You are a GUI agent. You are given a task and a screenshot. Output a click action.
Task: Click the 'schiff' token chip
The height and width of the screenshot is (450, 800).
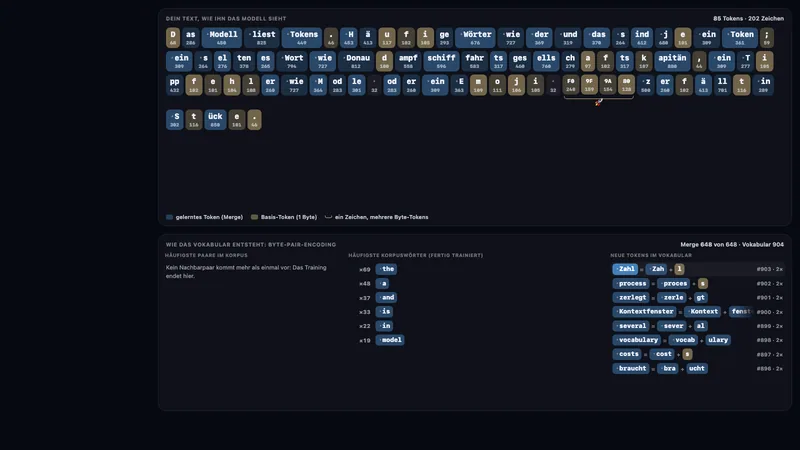pyautogui.click(x=441, y=61)
